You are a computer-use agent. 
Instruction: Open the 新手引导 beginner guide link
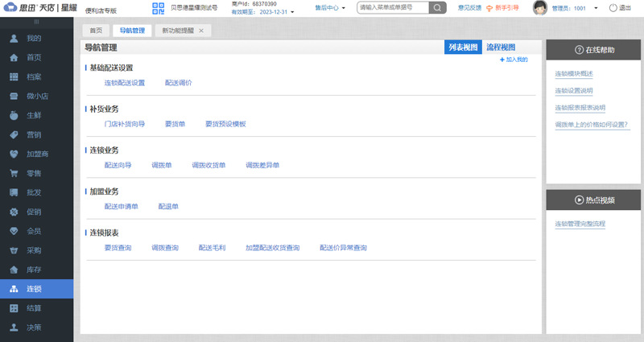507,8
